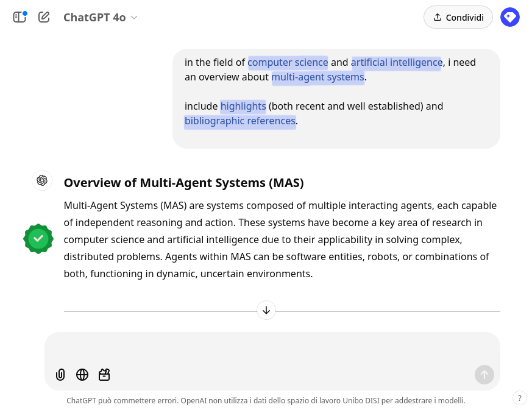Image resolution: width=532 pixels, height=410 pixels.
Task: Enable web search globe icon
Action: click(82, 375)
